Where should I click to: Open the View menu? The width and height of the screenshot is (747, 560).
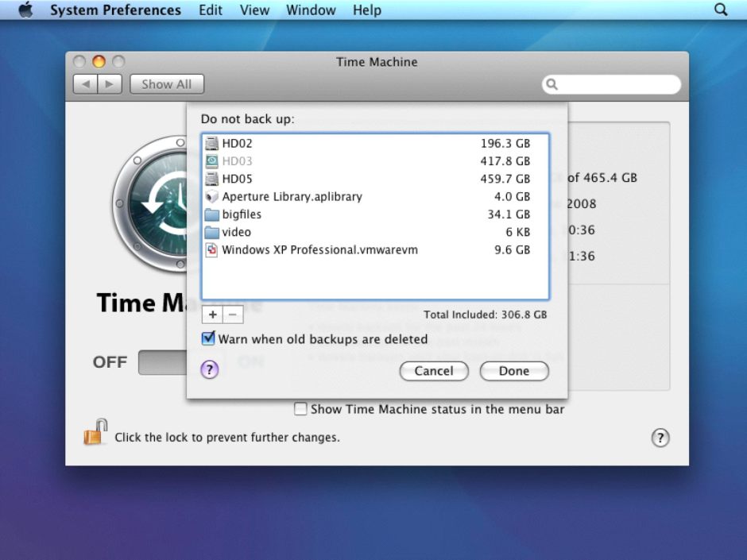[x=254, y=10]
